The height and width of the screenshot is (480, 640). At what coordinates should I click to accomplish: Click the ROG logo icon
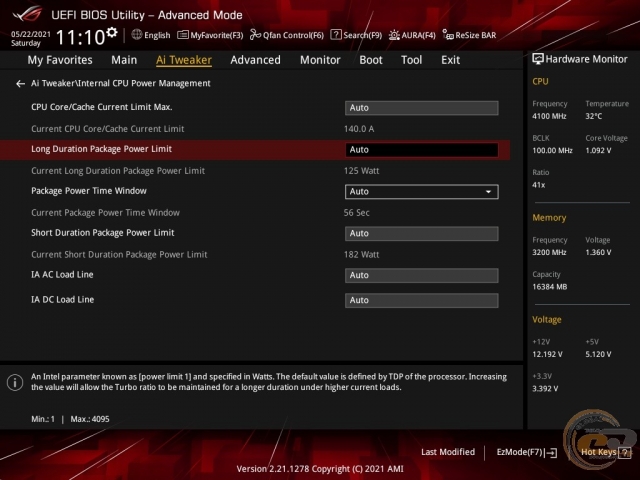[x=27, y=13]
